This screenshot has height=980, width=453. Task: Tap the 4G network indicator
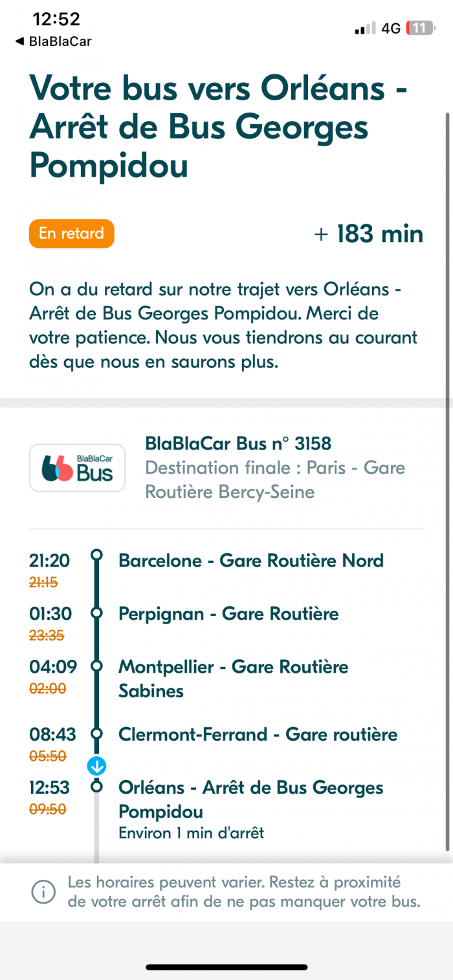pos(391,28)
